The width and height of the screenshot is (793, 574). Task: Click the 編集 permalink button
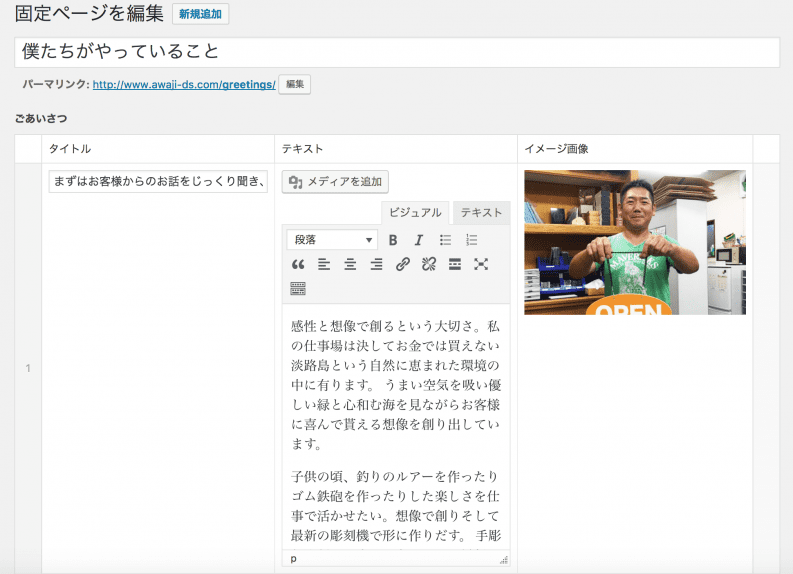294,84
